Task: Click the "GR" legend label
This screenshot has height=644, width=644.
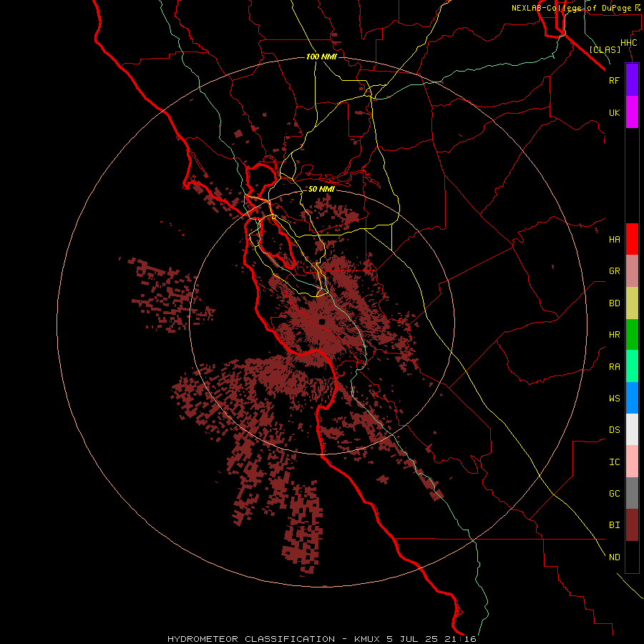Action: (x=614, y=271)
